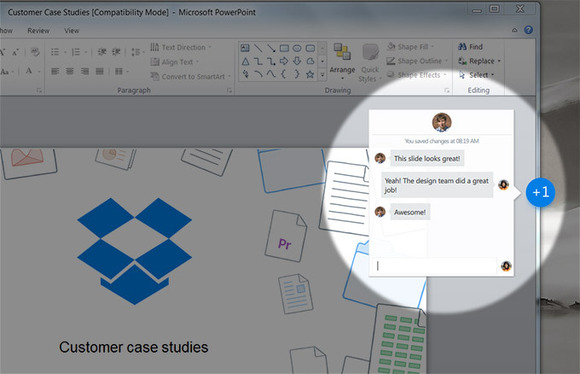Toggle justify paragraph alignment
This screenshot has height=374, width=580.
100,71
